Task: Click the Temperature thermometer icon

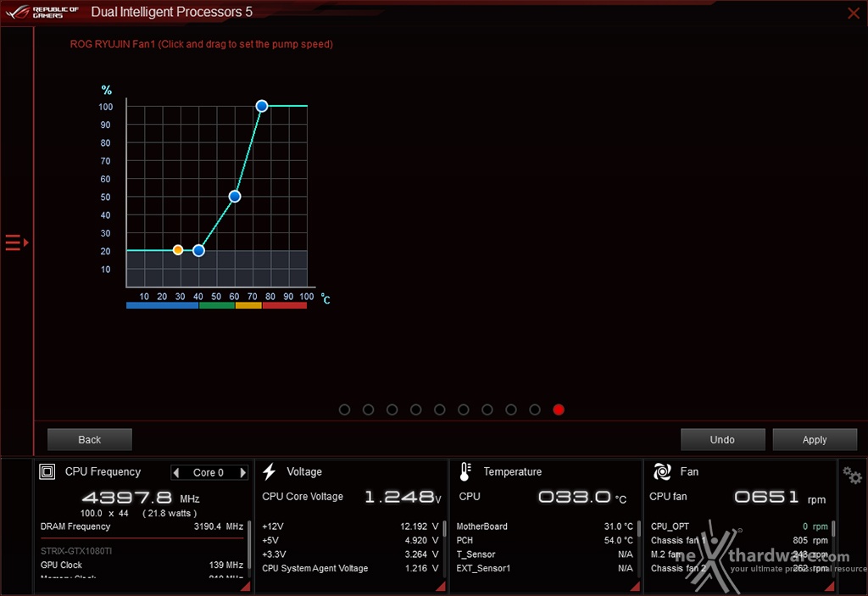Action: coord(465,471)
